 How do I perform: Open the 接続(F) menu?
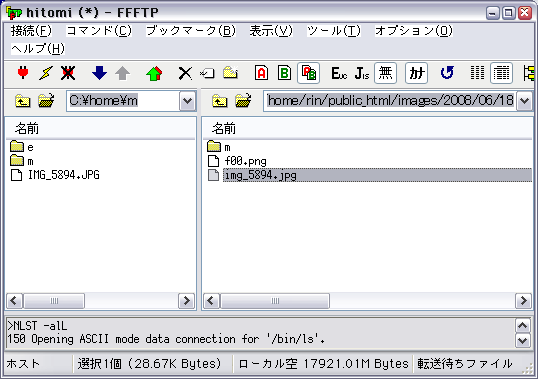point(31,31)
